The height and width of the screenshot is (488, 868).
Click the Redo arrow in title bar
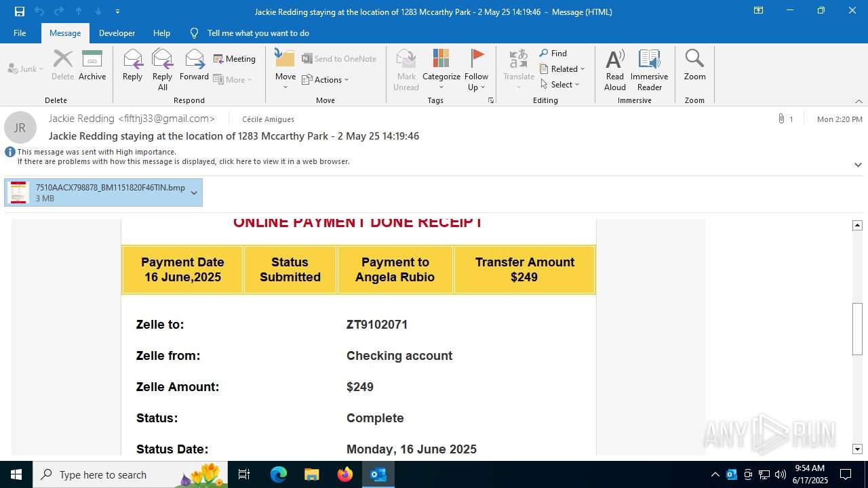point(59,12)
